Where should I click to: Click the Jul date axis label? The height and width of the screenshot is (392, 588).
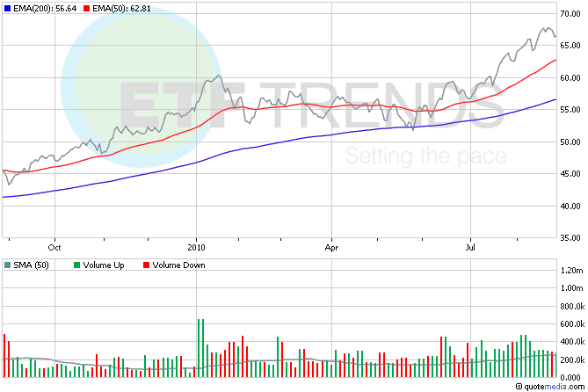pos(470,248)
